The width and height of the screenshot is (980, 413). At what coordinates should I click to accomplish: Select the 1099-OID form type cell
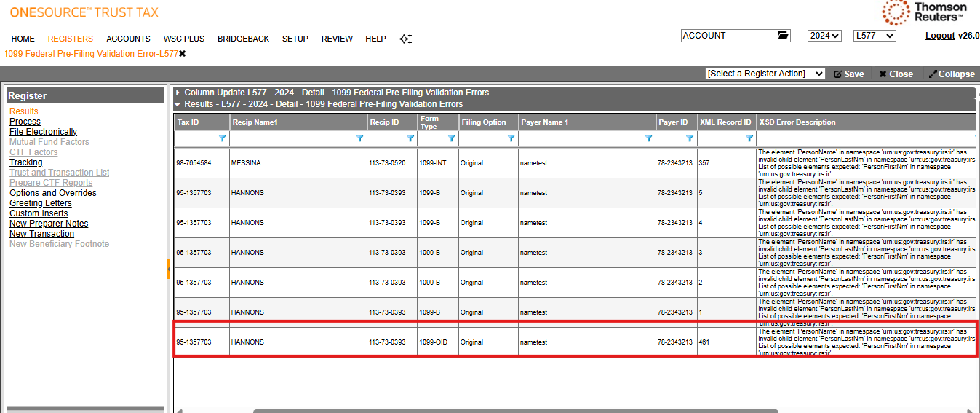tap(437, 342)
